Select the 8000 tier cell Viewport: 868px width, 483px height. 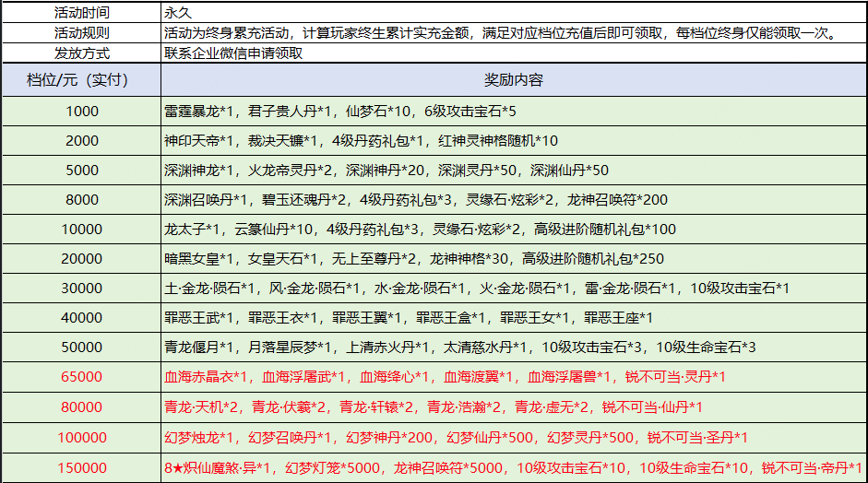(82, 199)
